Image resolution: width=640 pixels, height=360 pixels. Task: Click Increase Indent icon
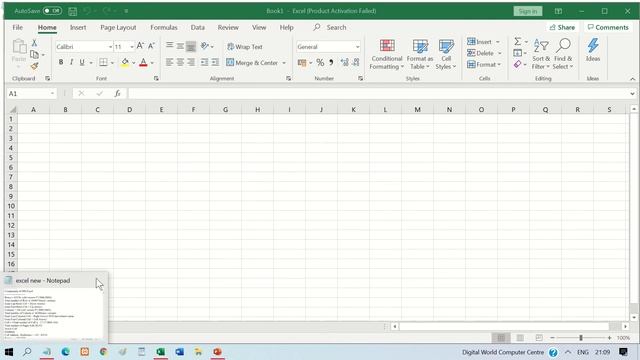[x=215, y=62]
